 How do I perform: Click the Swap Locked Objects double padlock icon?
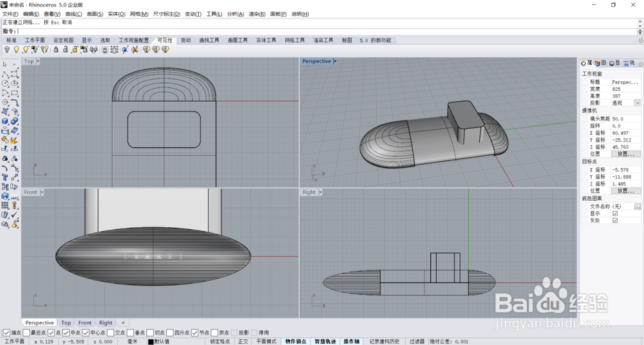tap(93, 50)
